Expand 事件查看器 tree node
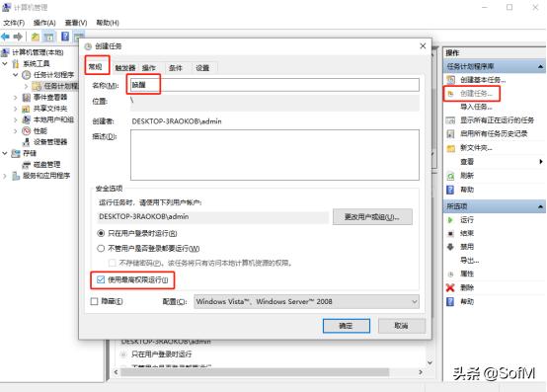Image resolution: width=547 pixels, height=392 pixels. (x=16, y=98)
